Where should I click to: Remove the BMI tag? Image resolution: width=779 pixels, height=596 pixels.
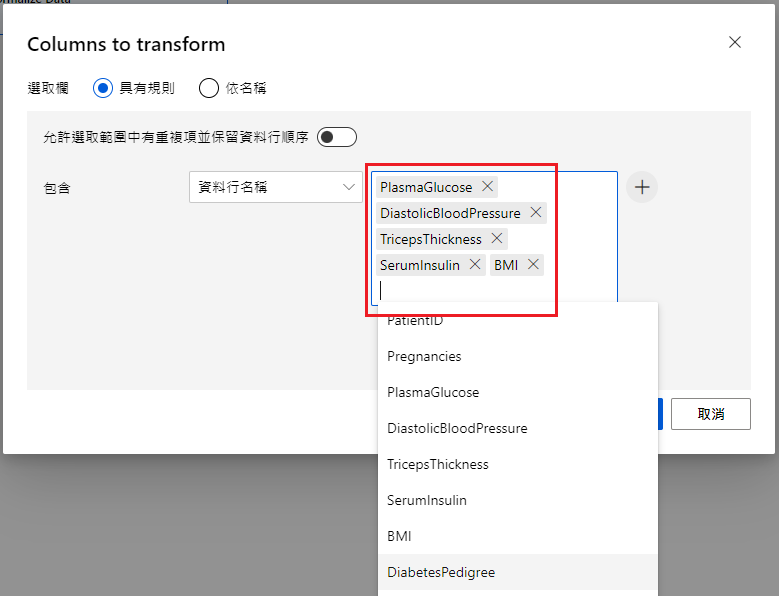[x=533, y=264]
